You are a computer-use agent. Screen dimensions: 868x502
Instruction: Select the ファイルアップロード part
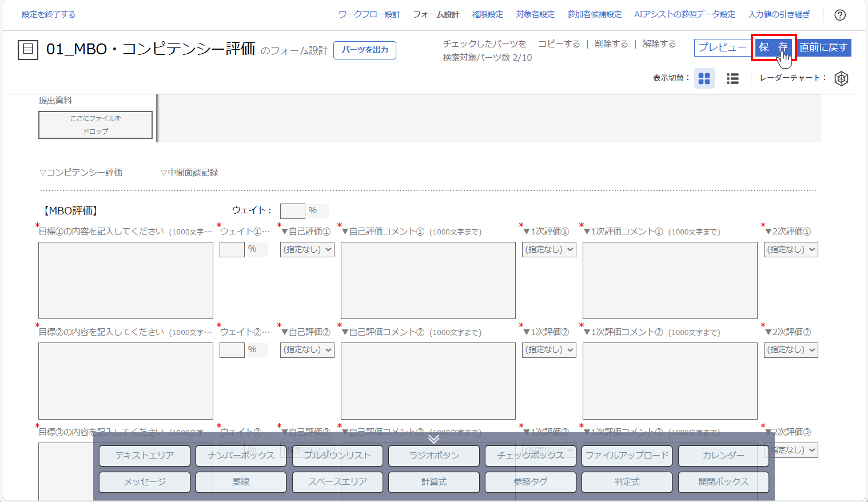click(x=627, y=456)
